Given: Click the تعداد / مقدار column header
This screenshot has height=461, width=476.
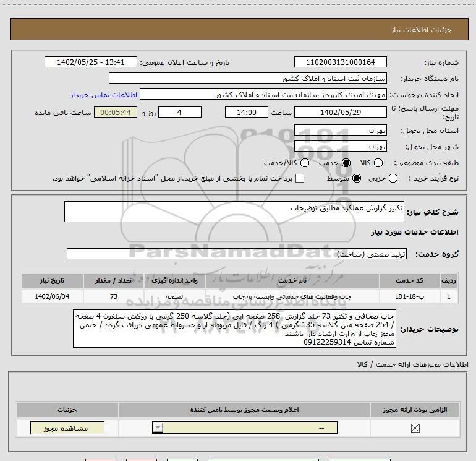Looking at the screenshot, I should coord(114,280).
